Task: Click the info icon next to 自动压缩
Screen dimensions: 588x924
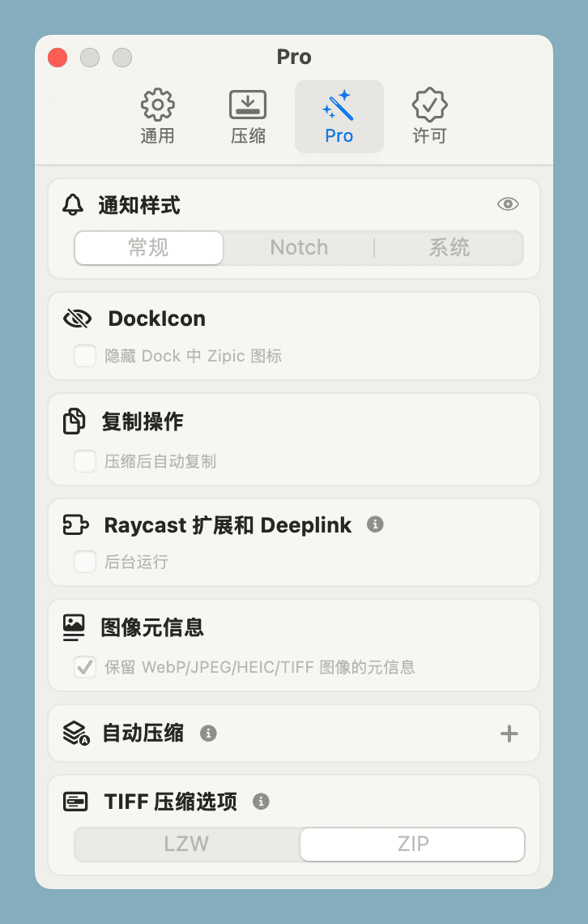Action: (208, 733)
